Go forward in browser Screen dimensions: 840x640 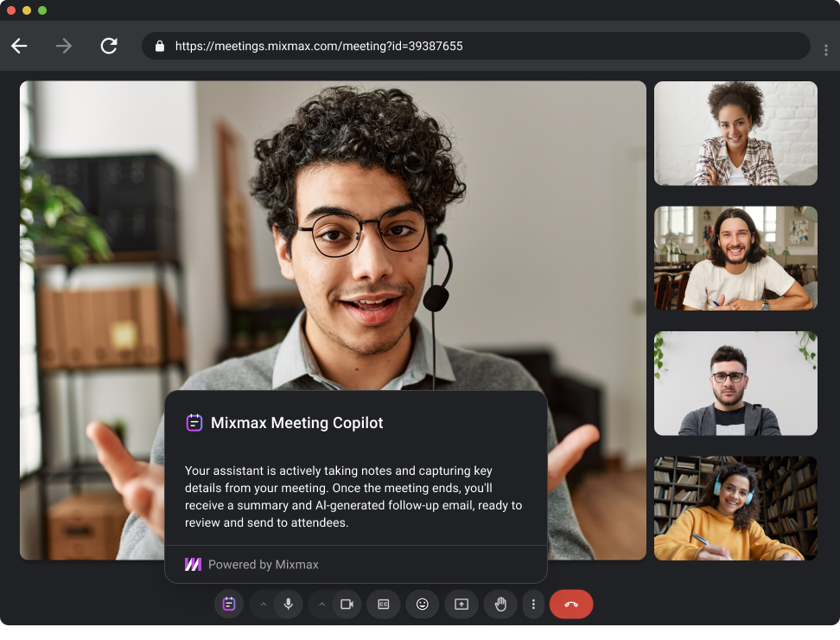click(64, 46)
